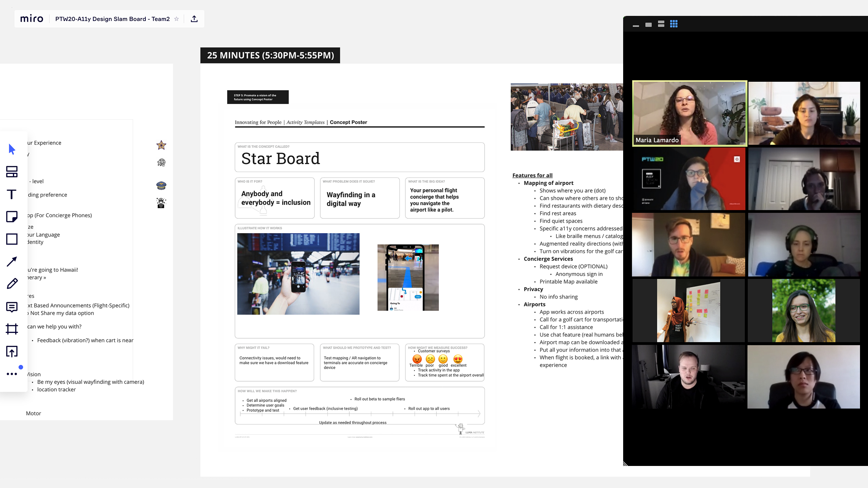Click the board title PTW20-A11y Design Slam Board
The image size is (868, 488).
(x=112, y=19)
